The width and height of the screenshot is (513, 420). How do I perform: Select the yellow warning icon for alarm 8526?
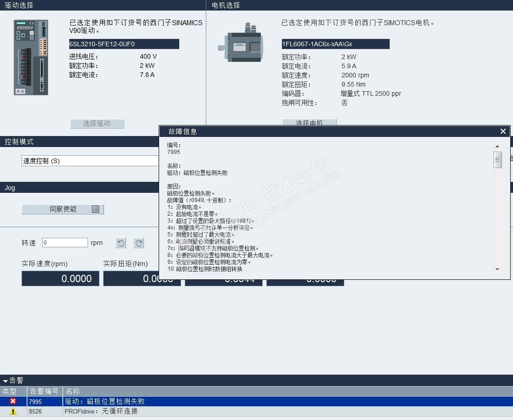click(13, 411)
